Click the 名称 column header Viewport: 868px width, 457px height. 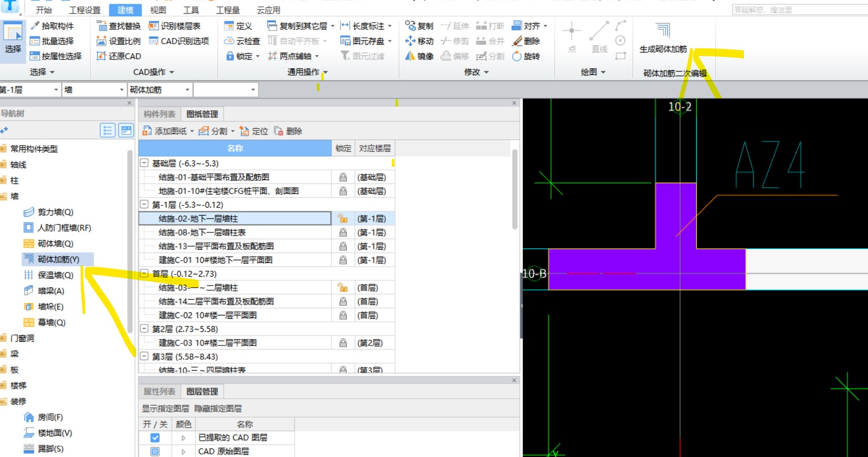(235, 148)
